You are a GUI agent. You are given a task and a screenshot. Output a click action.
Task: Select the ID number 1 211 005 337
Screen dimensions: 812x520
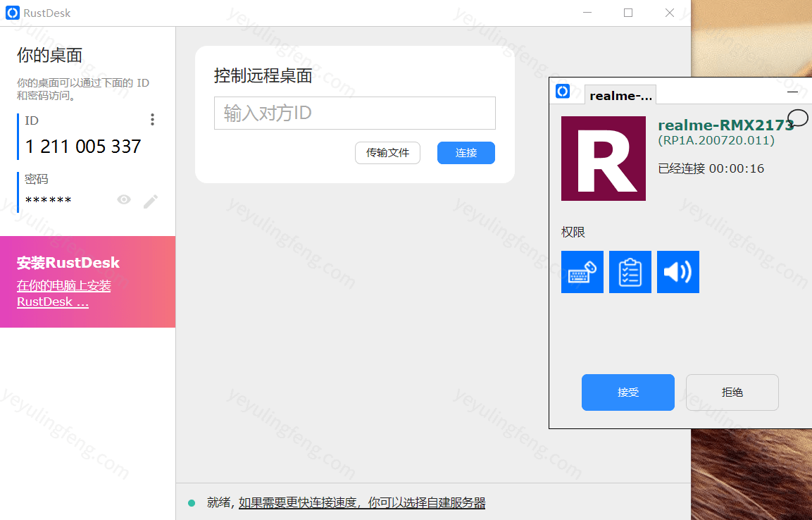(83, 147)
